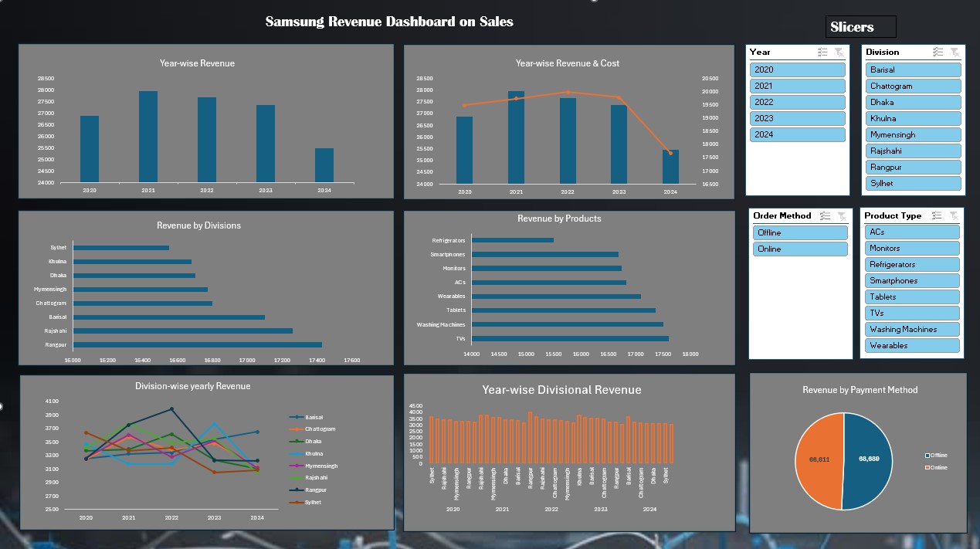Enable multi-select on the Order Method slicer
This screenshot has width=980, height=549.
point(823,215)
